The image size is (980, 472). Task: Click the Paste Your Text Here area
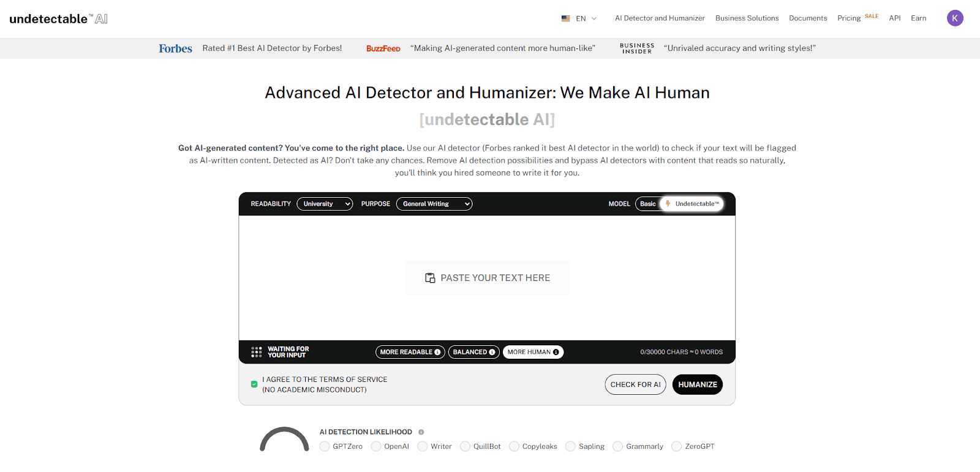[488, 278]
